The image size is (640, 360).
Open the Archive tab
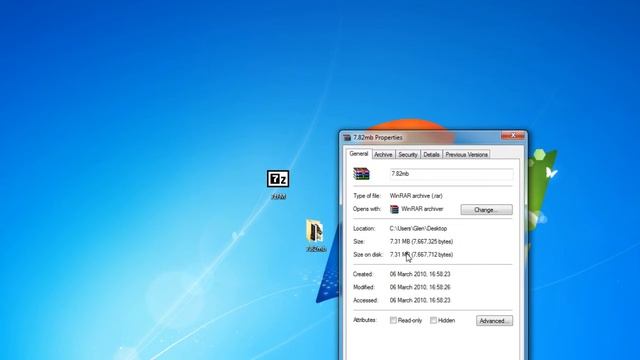click(x=383, y=155)
